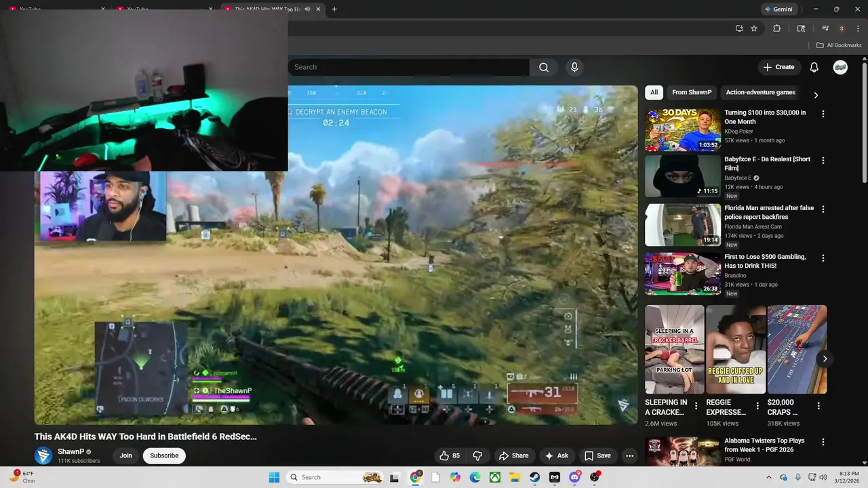Open Chrome extensions puzzle icon
The image size is (868, 488).
click(x=777, y=28)
